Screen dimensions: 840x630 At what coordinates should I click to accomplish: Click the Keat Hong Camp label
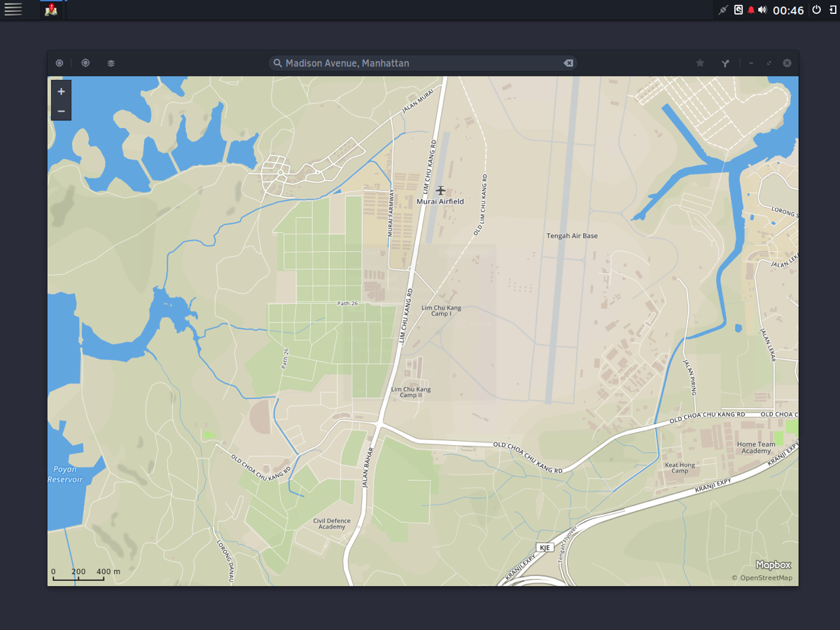click(x=680, y=468)
